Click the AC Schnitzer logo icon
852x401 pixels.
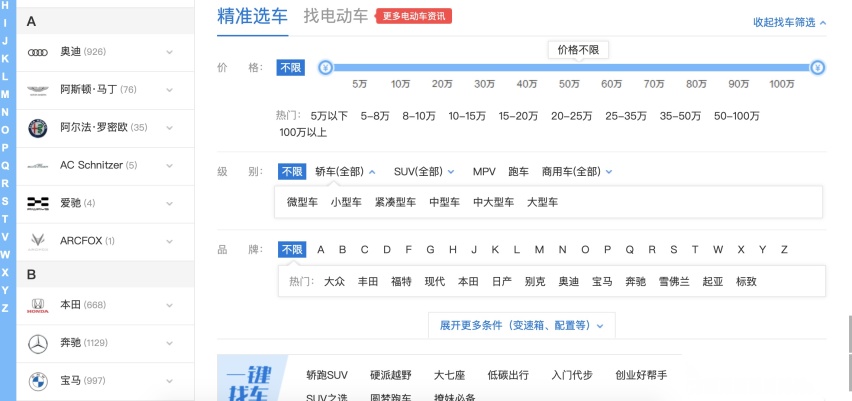click(x=38, y=165)
